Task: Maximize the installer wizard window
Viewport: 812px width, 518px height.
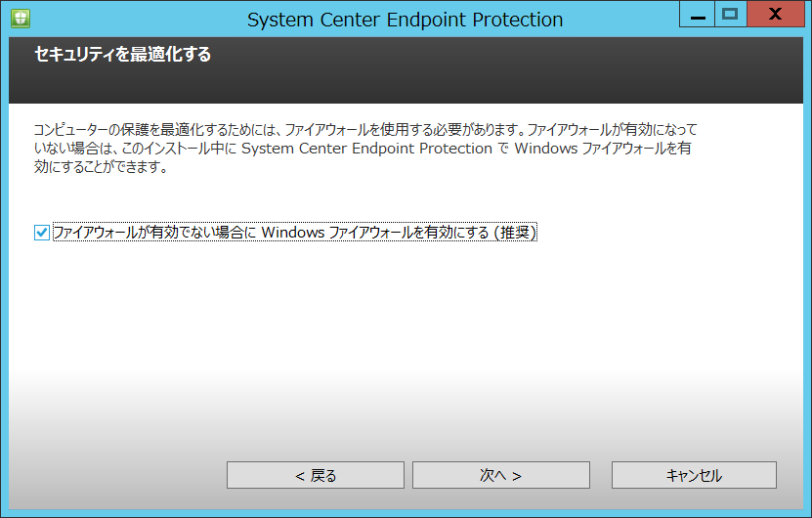Action: (730, 14)
